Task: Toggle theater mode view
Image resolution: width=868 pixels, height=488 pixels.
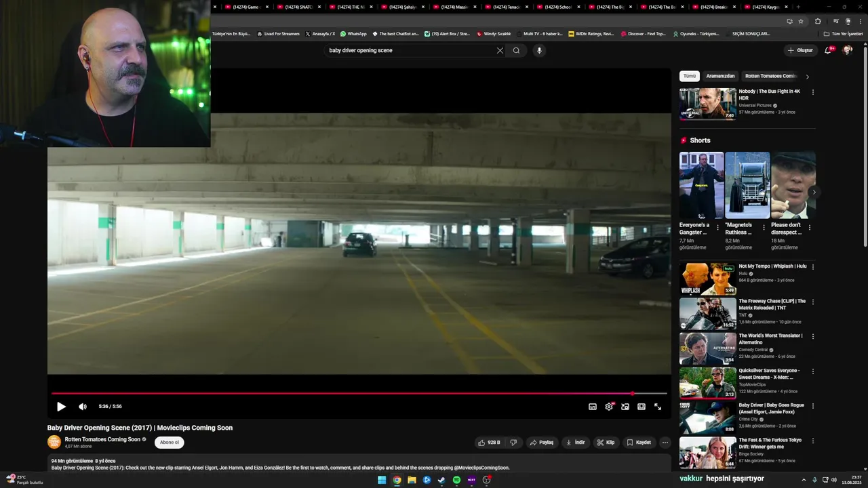Action: (642, 407)
